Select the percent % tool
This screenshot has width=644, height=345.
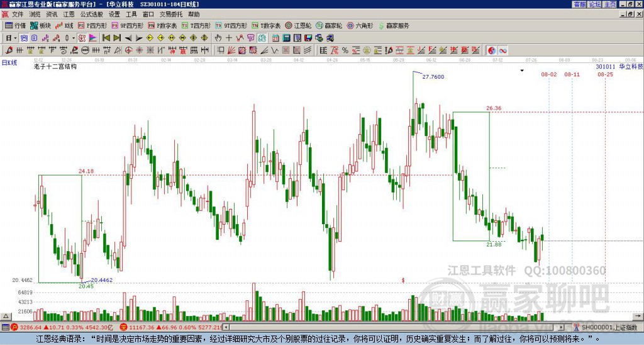345,50
